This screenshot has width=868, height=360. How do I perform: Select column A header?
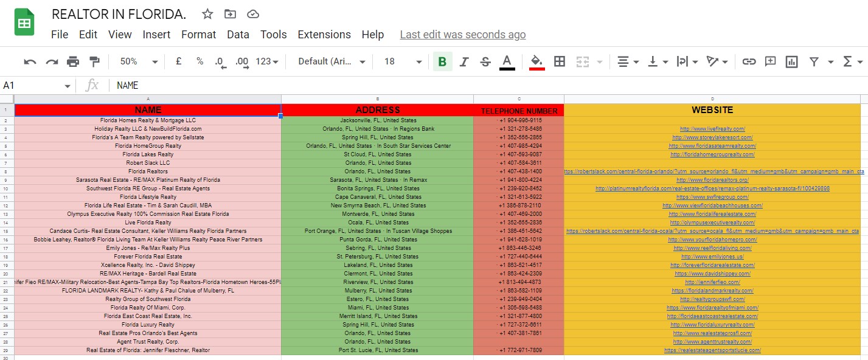pyautogui.click(x=148, y=99)
